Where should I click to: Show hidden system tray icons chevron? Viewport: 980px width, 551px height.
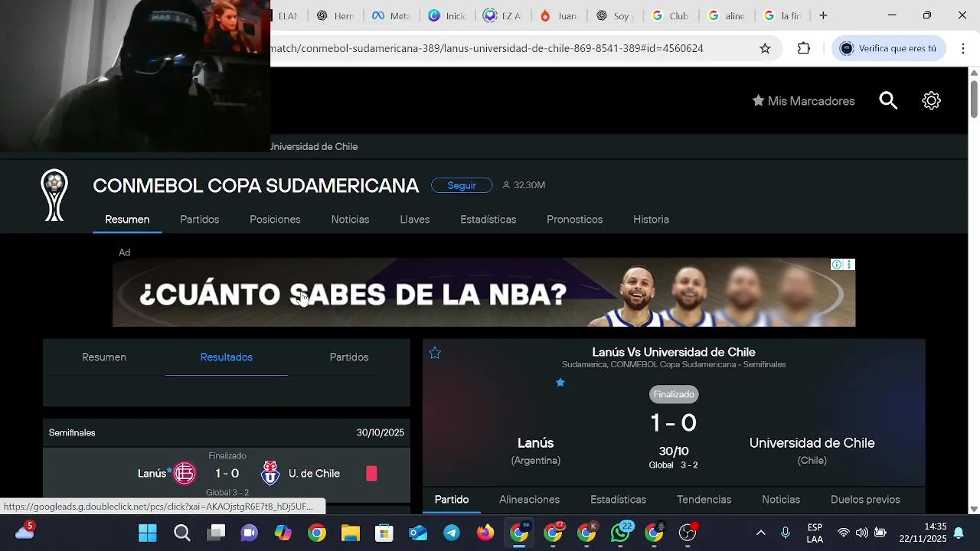click(x=760, y=533)
